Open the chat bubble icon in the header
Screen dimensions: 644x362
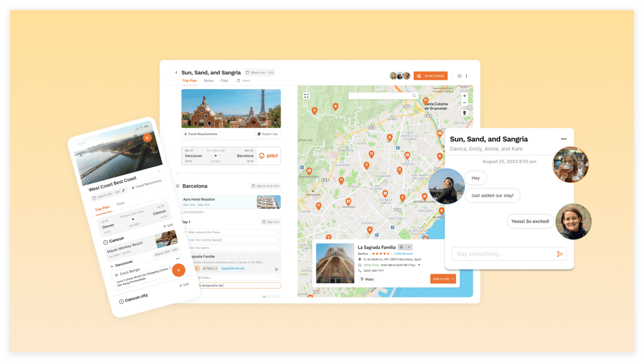[459, 76]
